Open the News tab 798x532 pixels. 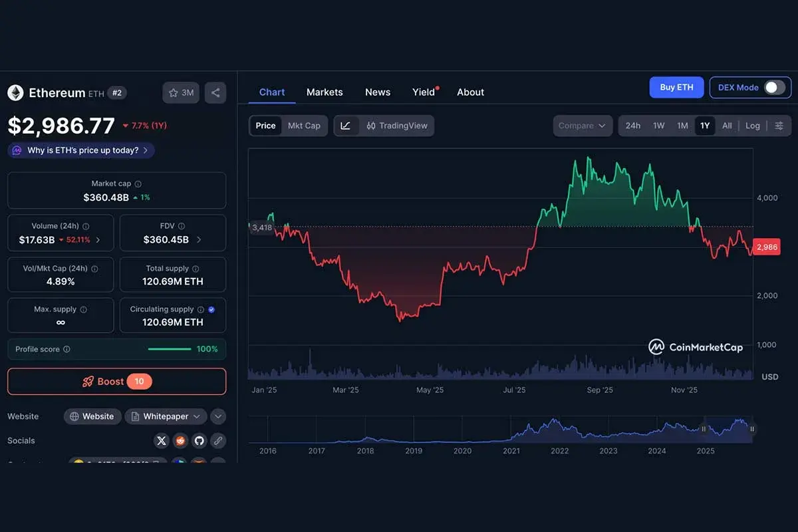coord(377,92)
